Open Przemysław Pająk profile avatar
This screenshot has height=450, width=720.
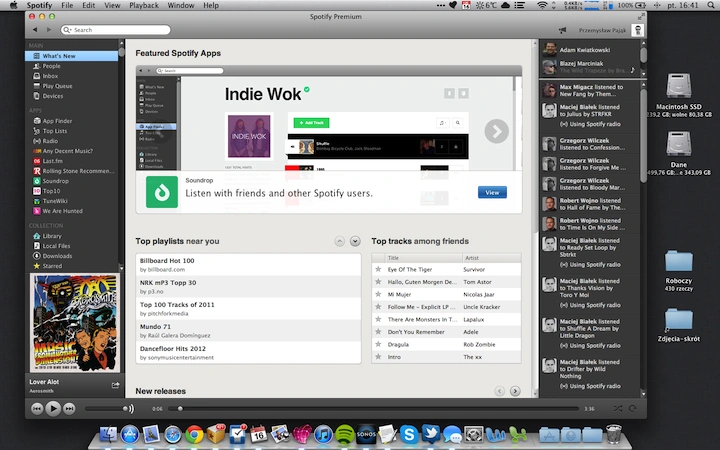tap(638, 30)
